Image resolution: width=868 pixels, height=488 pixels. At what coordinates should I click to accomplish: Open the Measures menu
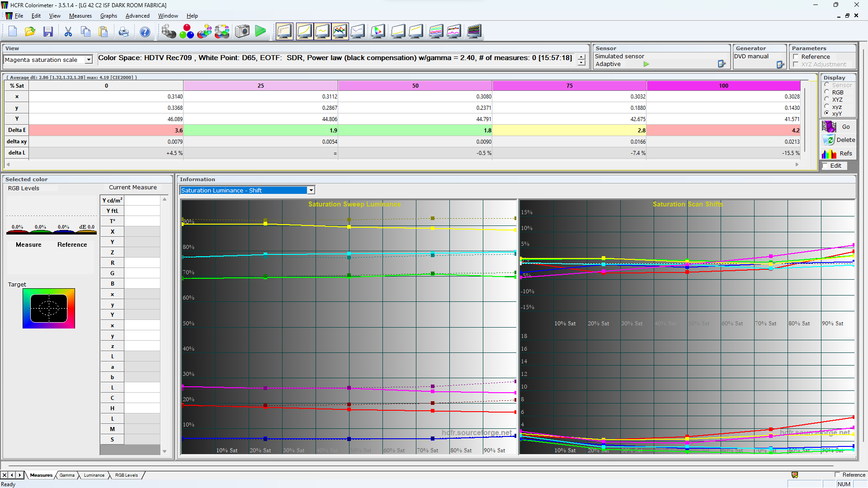[80, 16]
